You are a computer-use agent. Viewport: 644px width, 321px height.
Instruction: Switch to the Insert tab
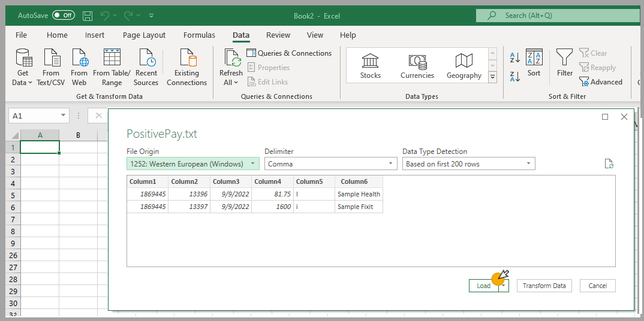point(95,35)
